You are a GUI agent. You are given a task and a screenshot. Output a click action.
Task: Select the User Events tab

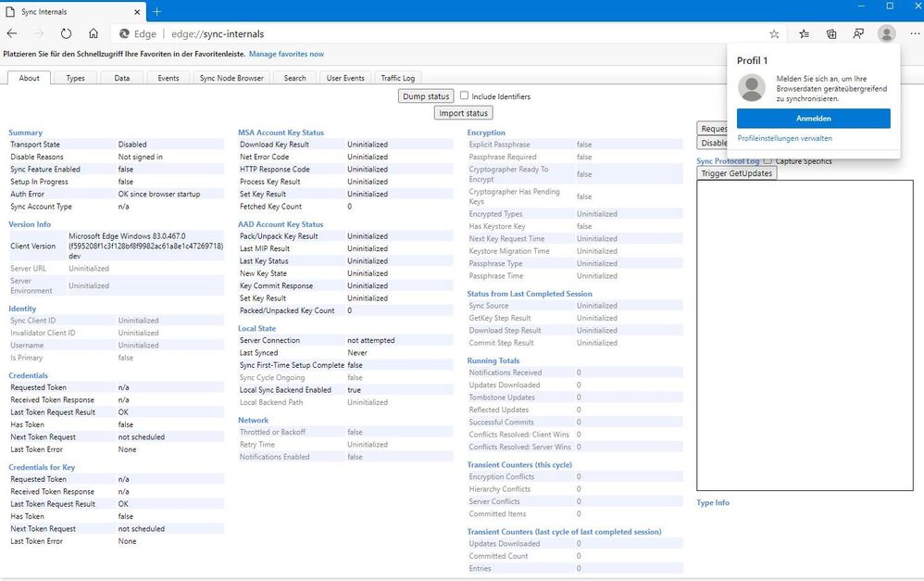pos(345,78)
